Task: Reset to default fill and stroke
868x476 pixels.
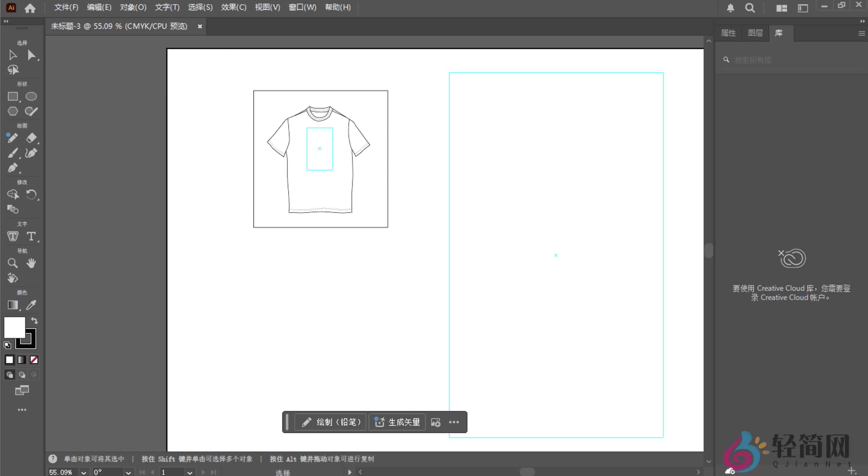Action: pyautogui.click(x=7, y=345)
